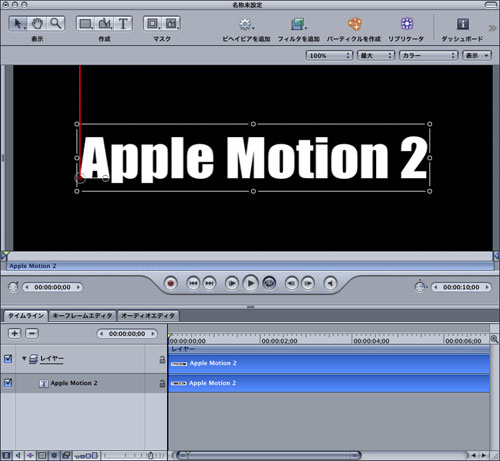Toggle visibility checkbox for the layer group

coord(8,359)
